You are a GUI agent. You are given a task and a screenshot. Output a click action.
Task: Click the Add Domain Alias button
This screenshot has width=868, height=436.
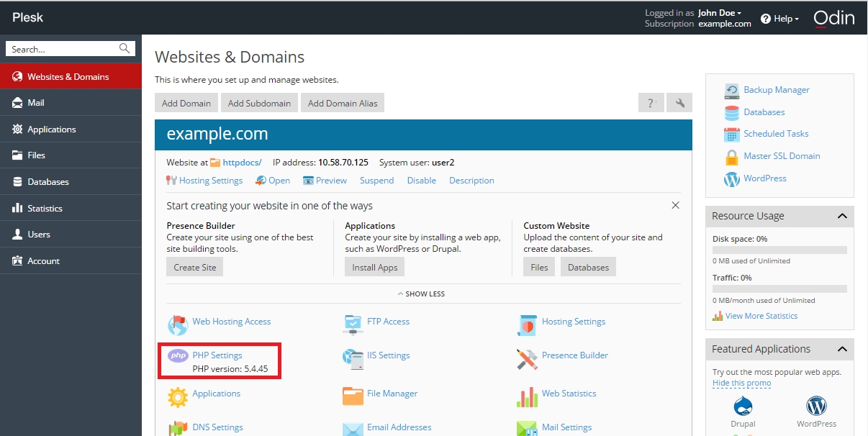343,103
